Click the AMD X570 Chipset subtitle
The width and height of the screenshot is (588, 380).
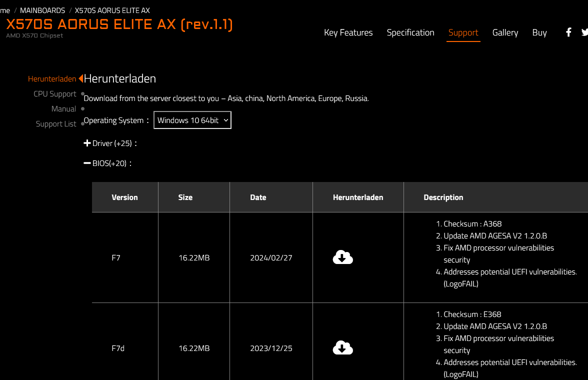pos(34,35)
